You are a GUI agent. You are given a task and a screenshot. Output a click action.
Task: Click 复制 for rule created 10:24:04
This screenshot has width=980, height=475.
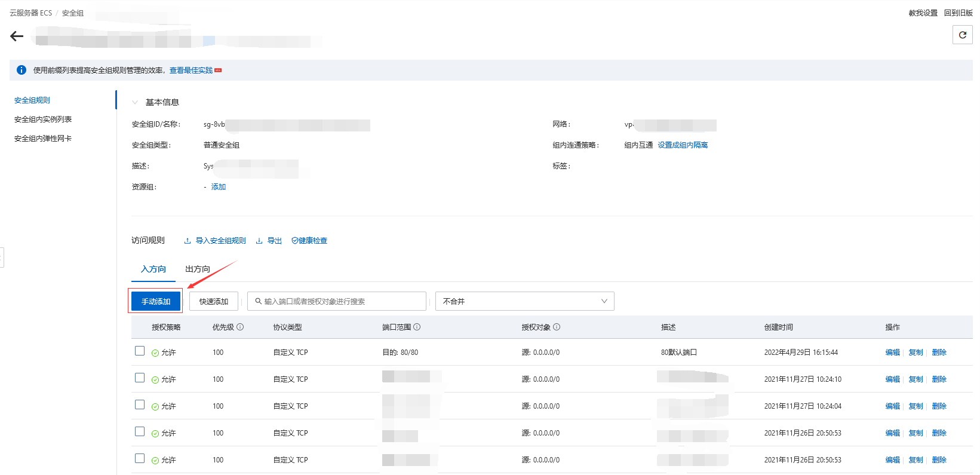pyautogui.click(x=916, y=406)
